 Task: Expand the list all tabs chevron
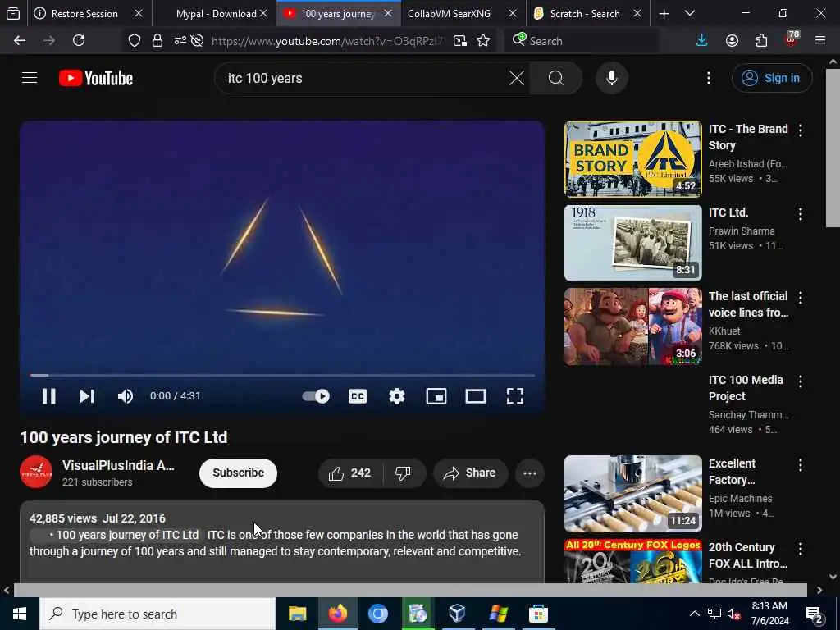(x=690, y=14)
